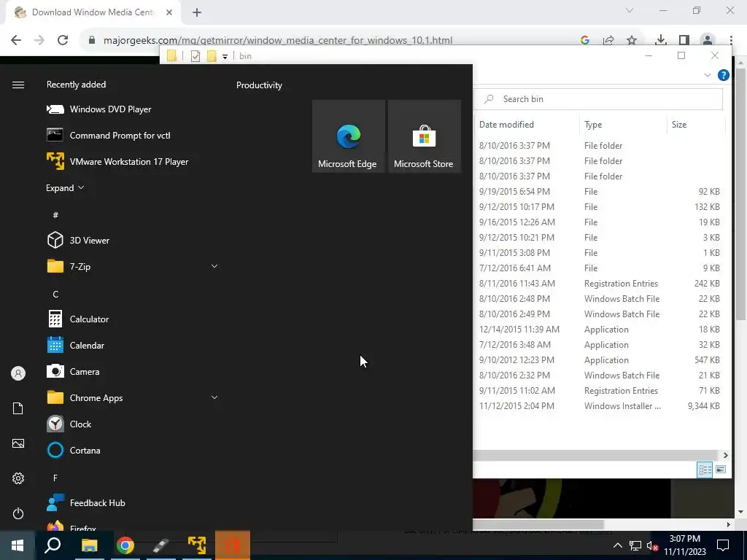Open notification center on taskbar
The width and height of the screenshot is (747, 560).
(723, 545)
